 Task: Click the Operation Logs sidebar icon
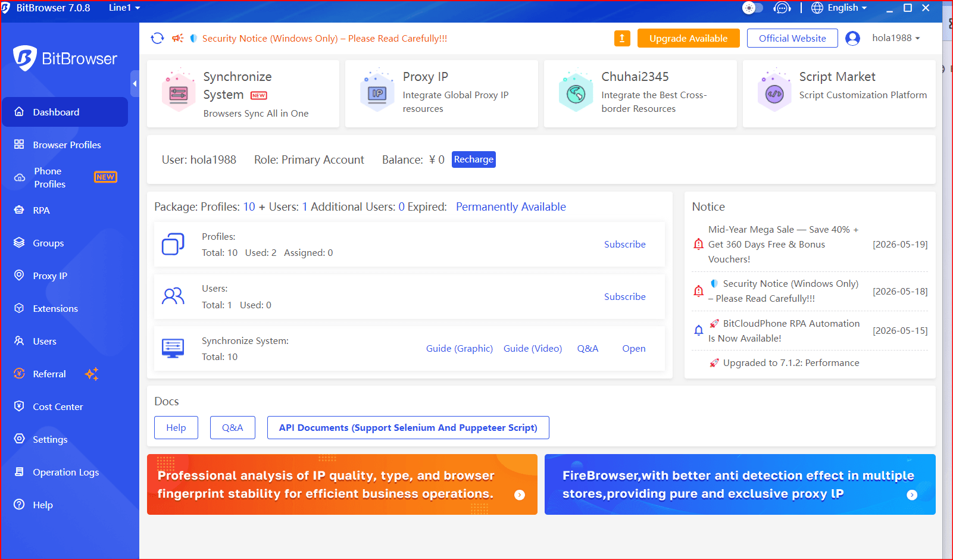19,472
